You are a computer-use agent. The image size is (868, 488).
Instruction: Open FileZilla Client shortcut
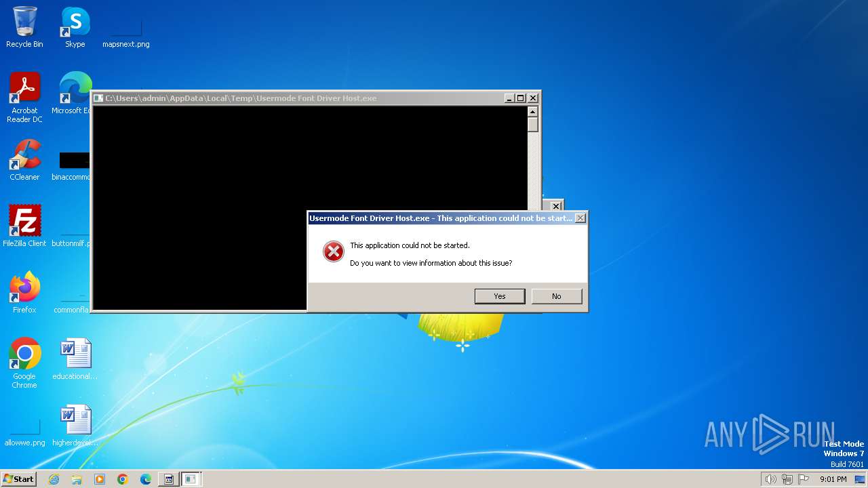point(24,226)
